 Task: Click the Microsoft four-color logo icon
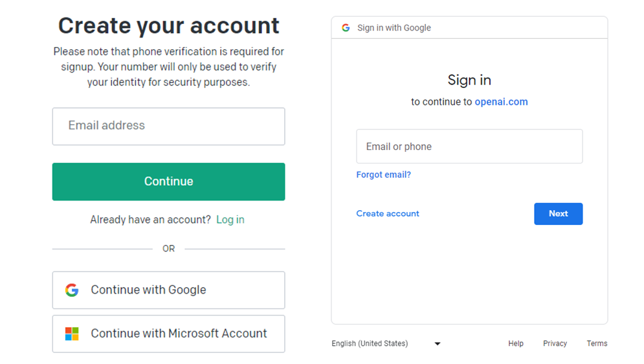(x=72, y=334)
